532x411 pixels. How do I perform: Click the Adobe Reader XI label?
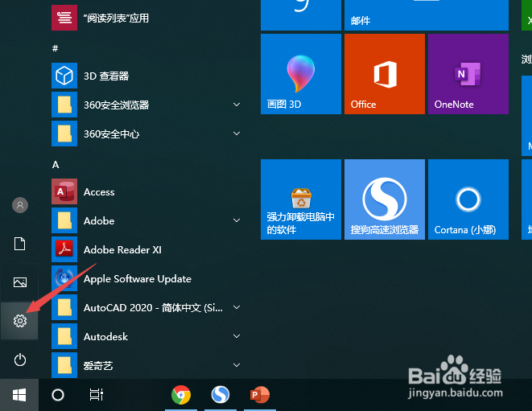(122, 250)
